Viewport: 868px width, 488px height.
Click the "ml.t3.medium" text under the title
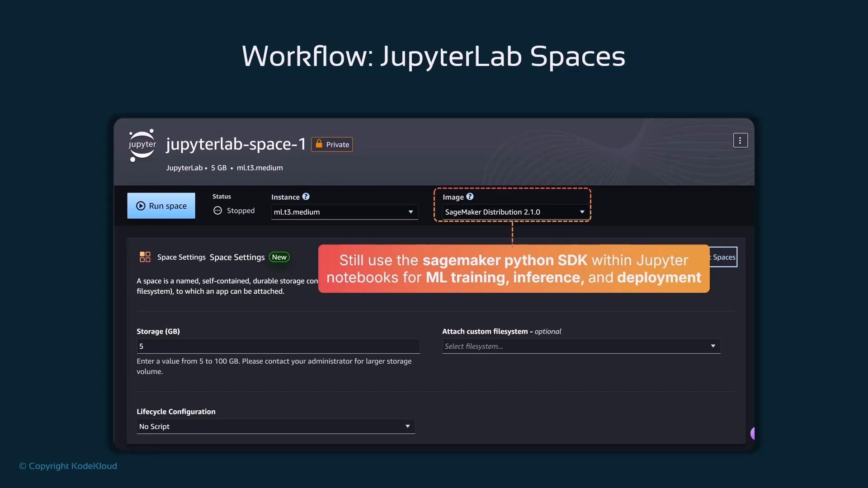point(260,168)
